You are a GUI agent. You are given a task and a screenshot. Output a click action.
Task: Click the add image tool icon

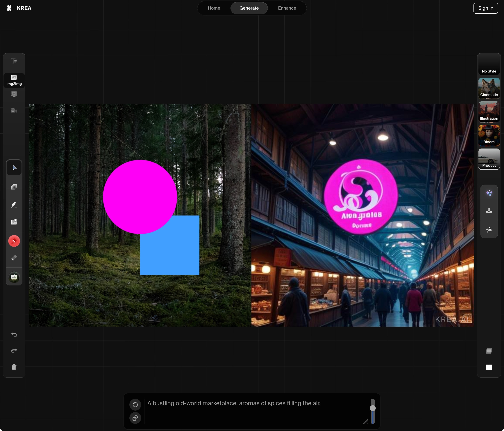tap(14, 222)
